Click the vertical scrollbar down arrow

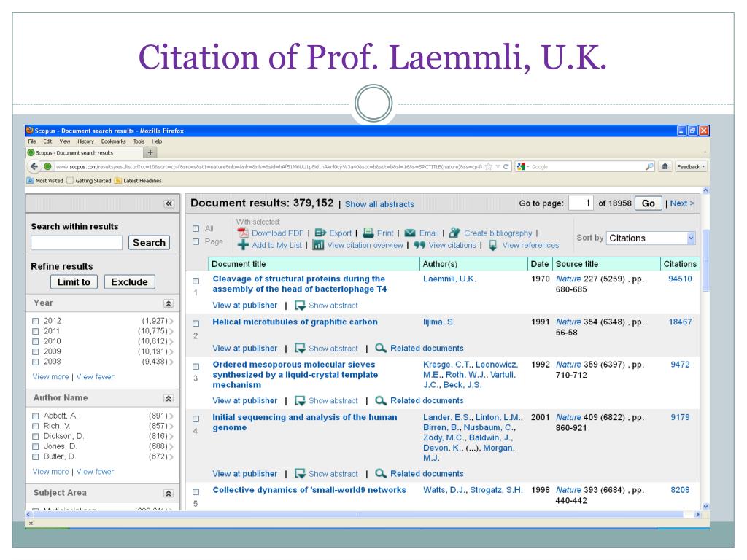tap(705, 507)
